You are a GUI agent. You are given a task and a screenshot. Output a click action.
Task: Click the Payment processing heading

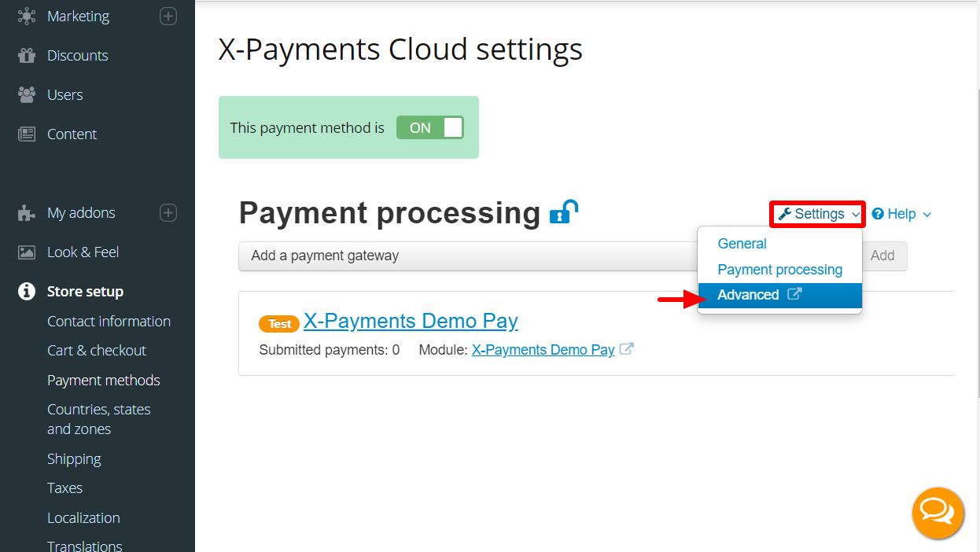pos(389,213)
